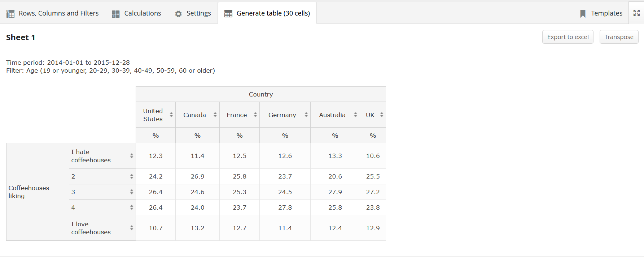This screenshot has width=644, height=257.
Task: Select cell value 20.6 under Australia
Action: tap(335, 176)
